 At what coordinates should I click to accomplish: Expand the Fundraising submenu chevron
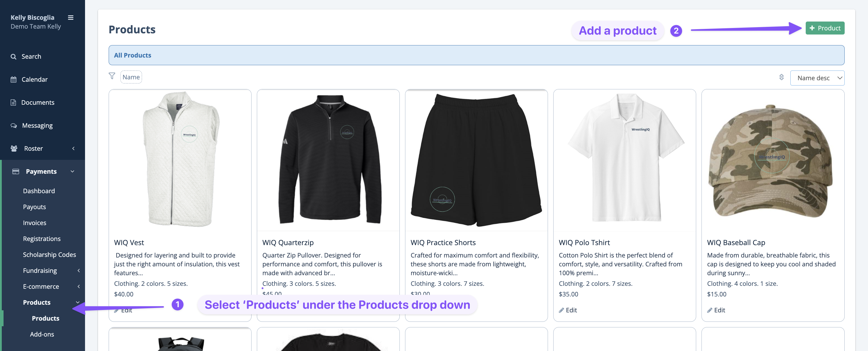click(x=79, y=270)
